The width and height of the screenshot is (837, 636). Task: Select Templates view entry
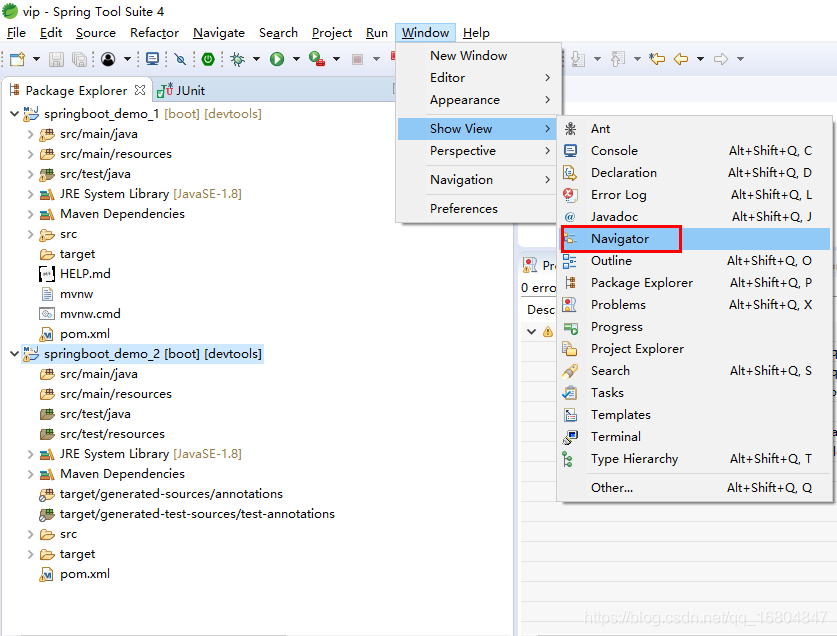point(693,414)
